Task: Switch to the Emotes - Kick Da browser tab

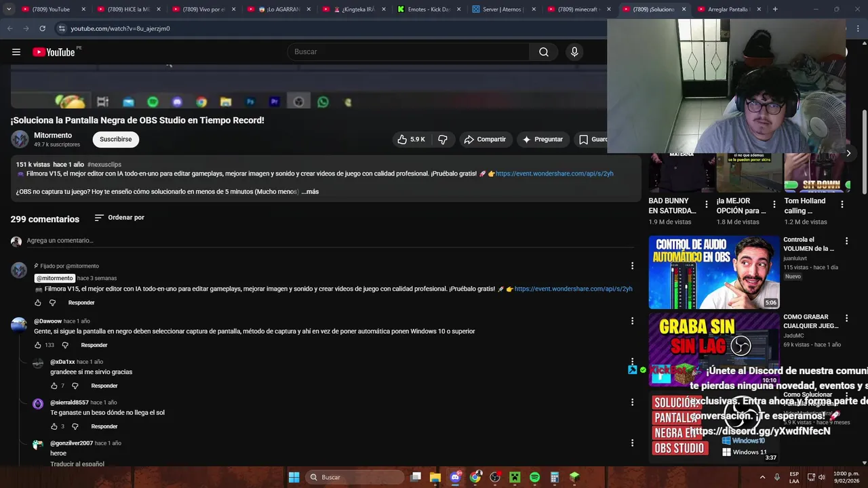Action: [x=428, y=9]
